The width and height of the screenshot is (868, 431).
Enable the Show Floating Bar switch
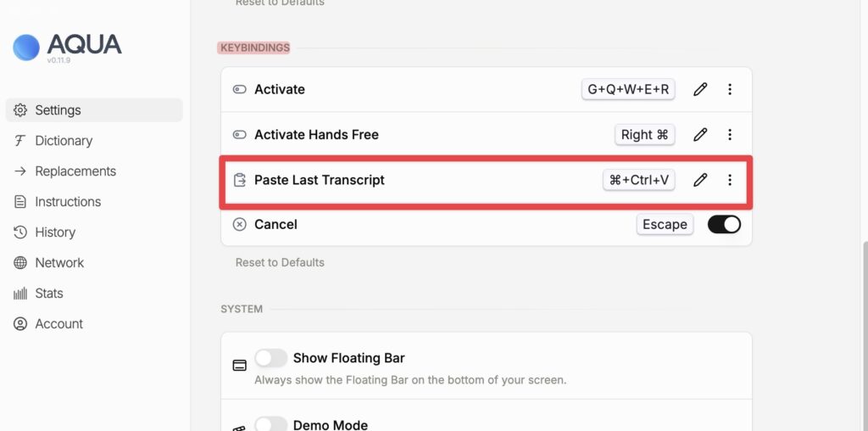tap(271, 358)
